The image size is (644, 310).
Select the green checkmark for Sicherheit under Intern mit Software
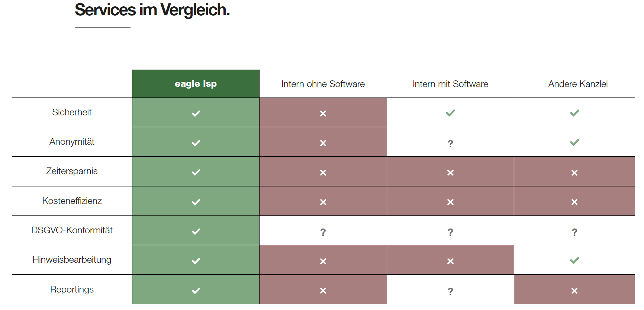coord(450,113)
